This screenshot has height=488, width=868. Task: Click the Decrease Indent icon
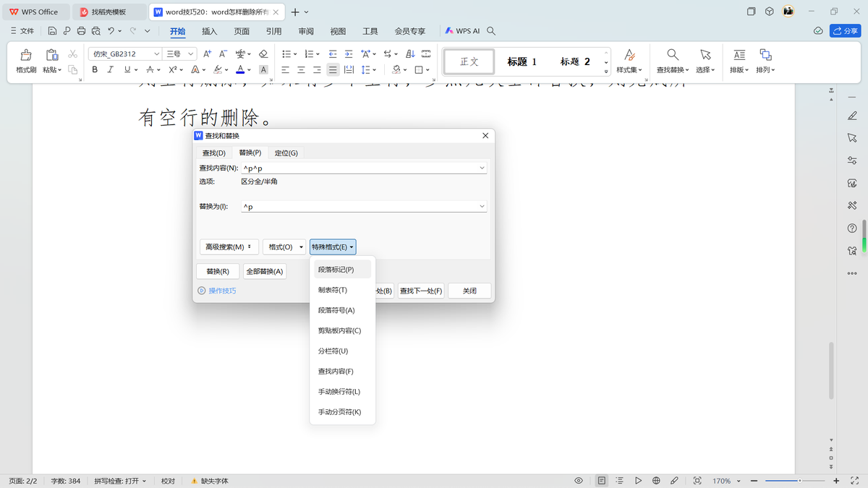click(333, 54)
